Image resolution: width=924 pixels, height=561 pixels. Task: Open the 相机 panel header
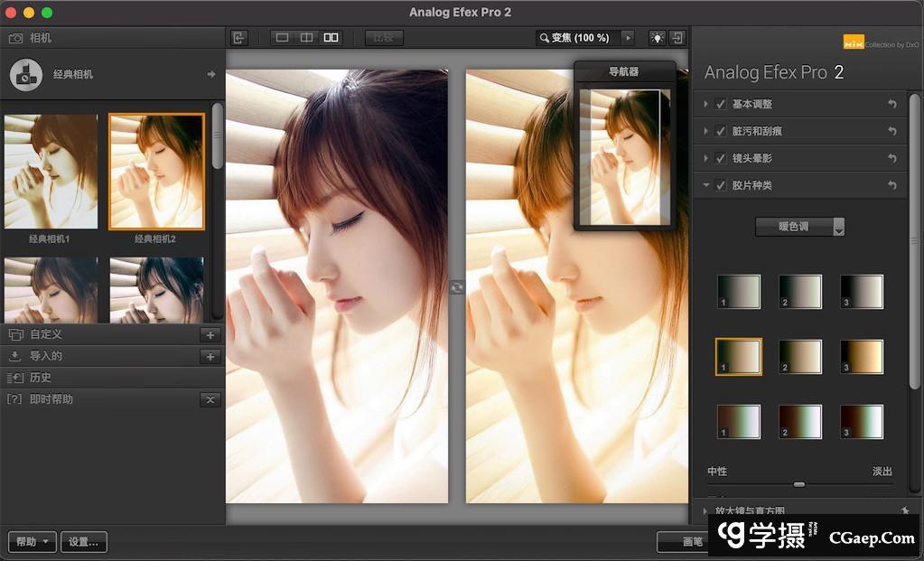click(41, 38)
